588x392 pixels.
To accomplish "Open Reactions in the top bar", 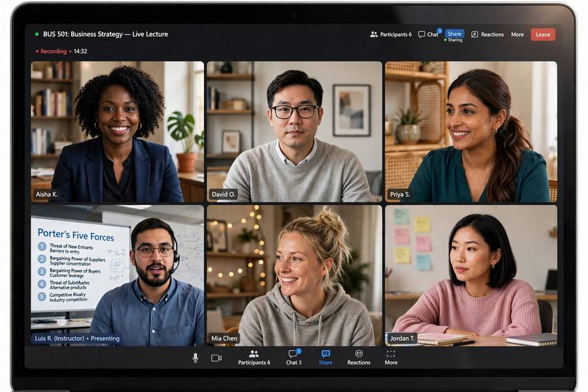I will [487, 35].
